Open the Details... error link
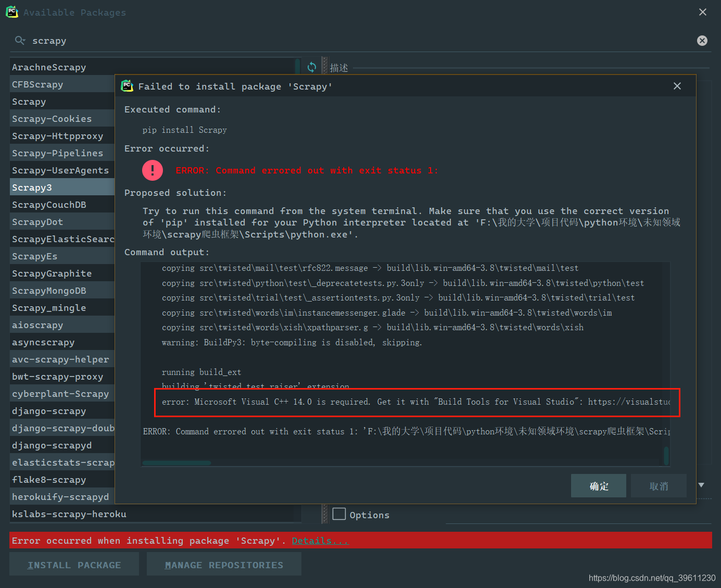The width and height of the screenshot is (721, 588). click(320, 541)
